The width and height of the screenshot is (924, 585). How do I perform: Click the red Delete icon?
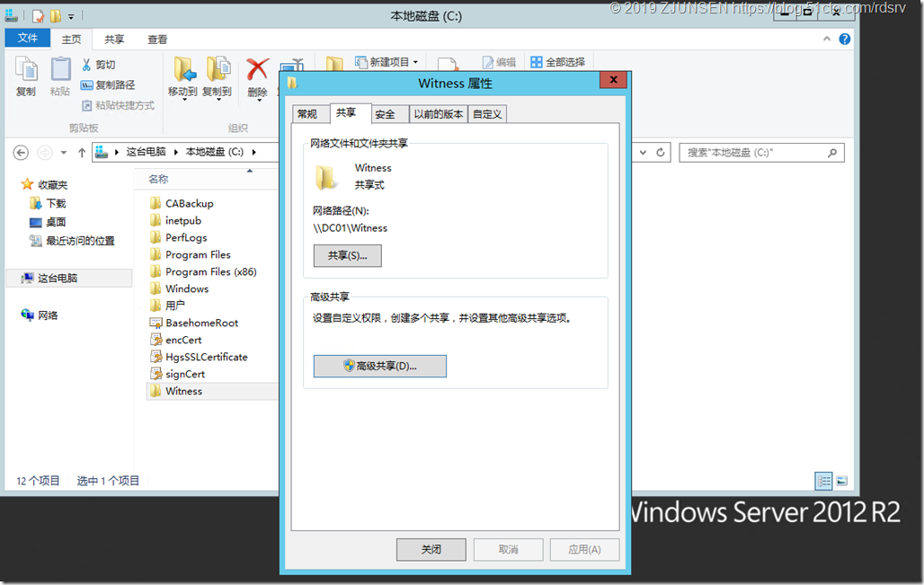pos(258,69)
